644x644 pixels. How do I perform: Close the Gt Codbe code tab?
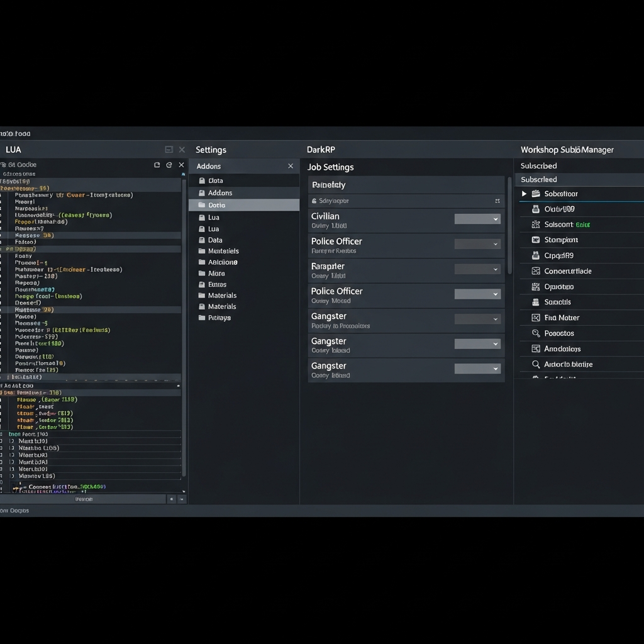pyautogui.click(x=181, y=165)
